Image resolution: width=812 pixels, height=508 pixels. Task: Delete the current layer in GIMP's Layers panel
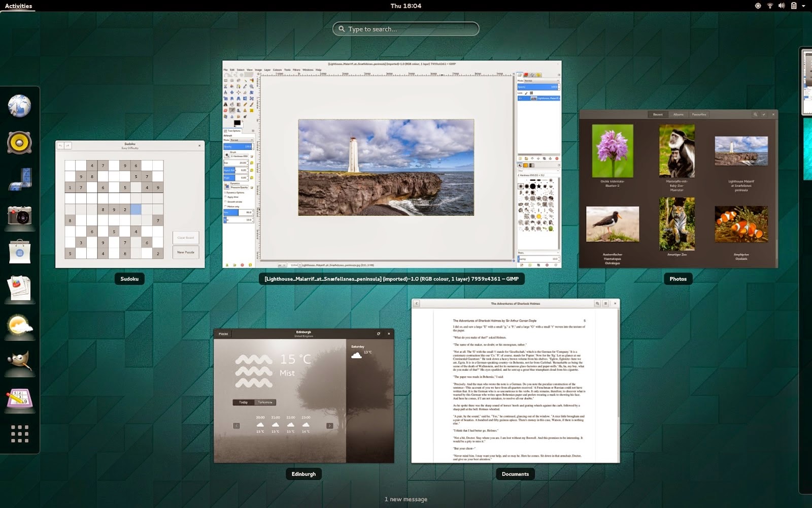(557, 158)
